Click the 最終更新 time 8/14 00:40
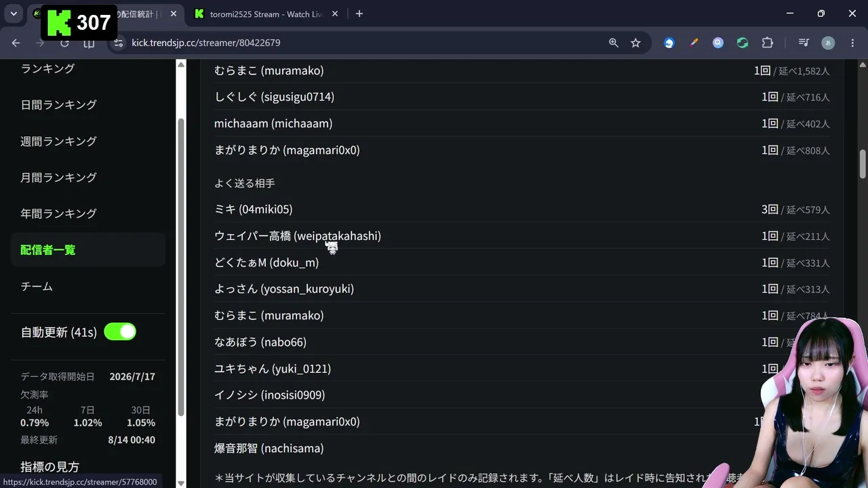Screen dimensions: 868x488 click(132, 440)
